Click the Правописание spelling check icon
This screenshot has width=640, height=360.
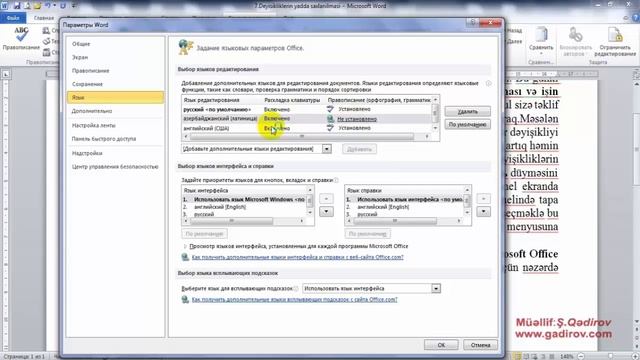tap(21, 35)
